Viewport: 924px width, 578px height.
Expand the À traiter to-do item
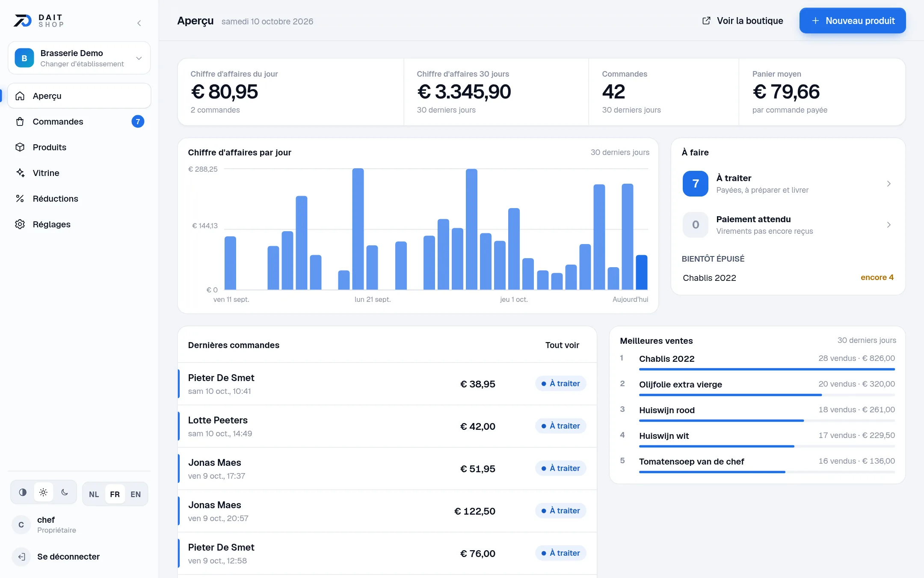click(788, 184)
